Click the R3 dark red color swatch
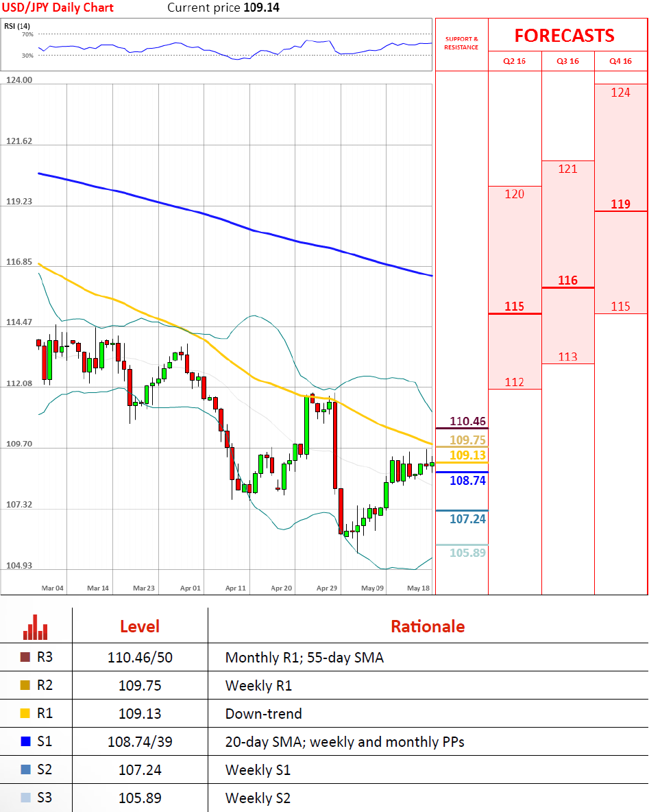Image resolution: width=649 pixels, height=812 pixels. point(25,657)
